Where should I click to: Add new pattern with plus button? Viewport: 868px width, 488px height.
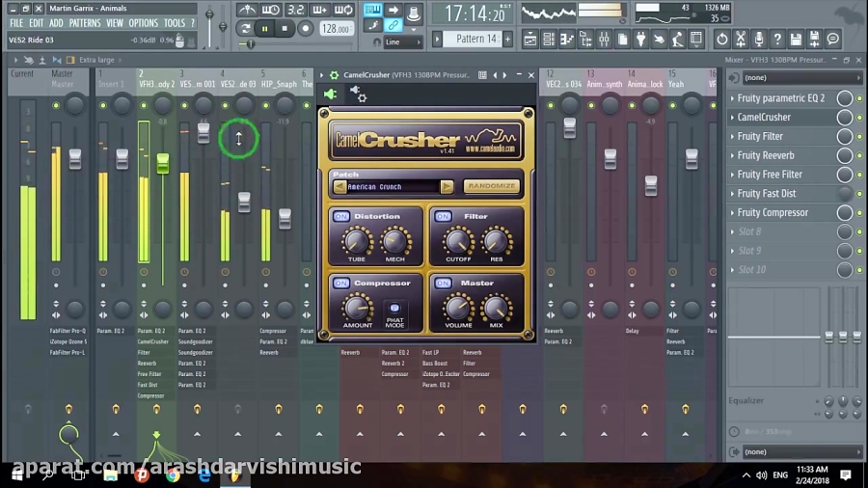pos(507,39)
